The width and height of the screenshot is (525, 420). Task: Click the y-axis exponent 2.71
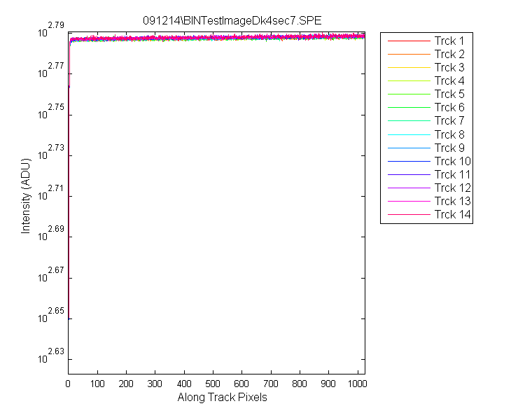pos(56,188)
